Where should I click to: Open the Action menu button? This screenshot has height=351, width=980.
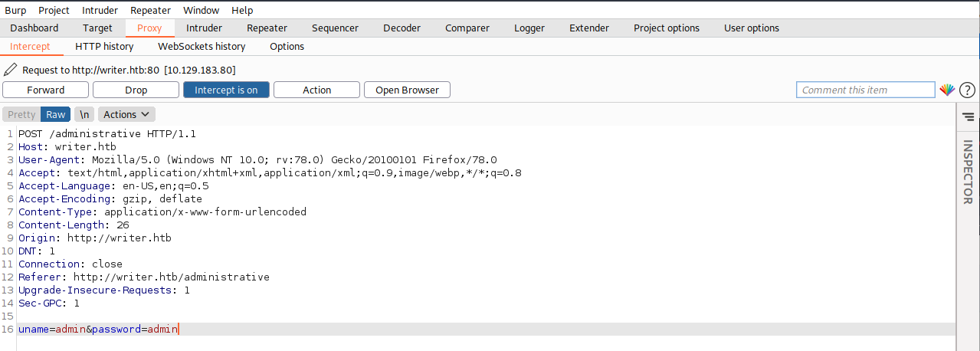point(316,90)
